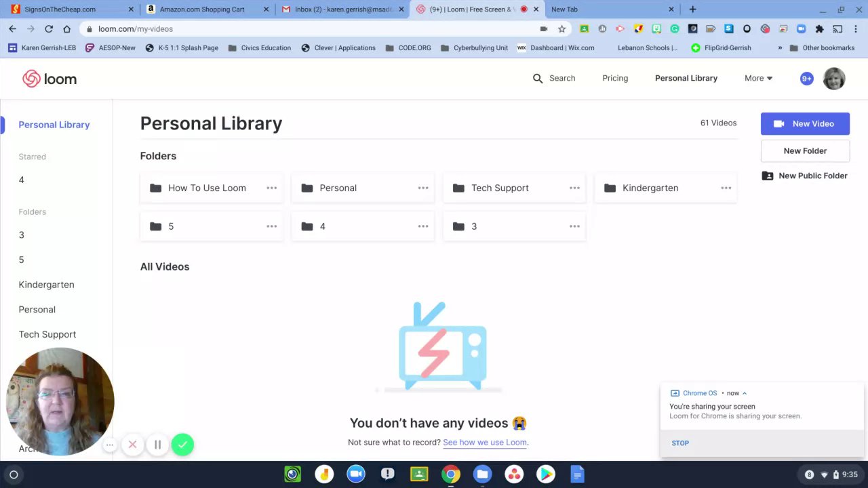Open system tray showing 9:35
The width and height of the screenshot is (868, 488).
click(x=831, y=474)
